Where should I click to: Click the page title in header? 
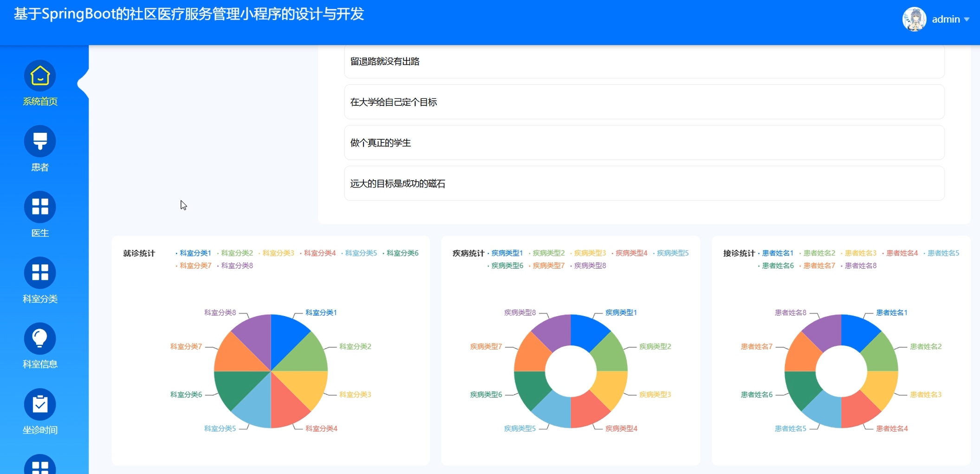click(188, 14)
